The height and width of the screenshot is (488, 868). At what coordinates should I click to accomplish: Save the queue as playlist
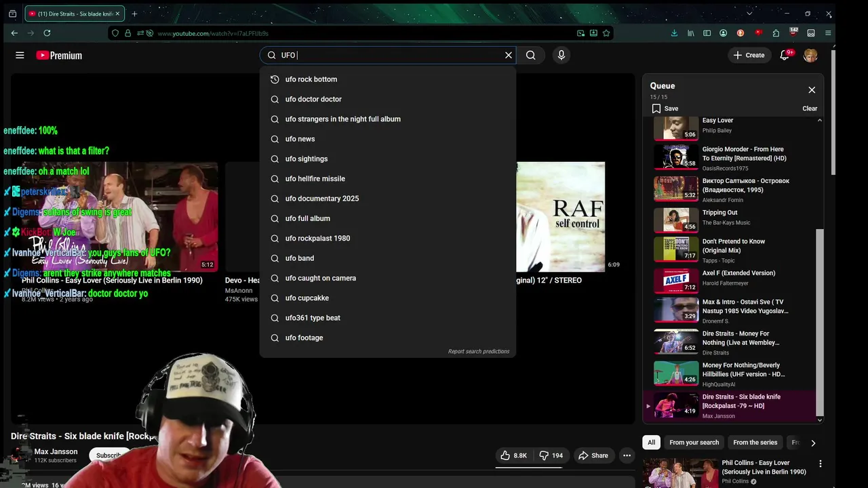click(665, 108)
